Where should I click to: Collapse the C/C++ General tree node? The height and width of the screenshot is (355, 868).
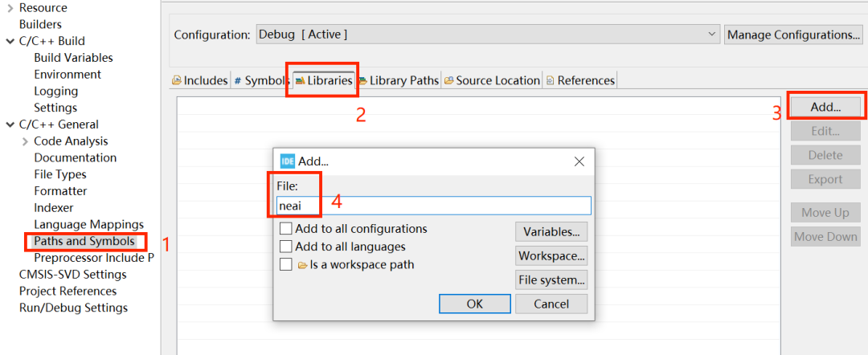tap(10, 124)
